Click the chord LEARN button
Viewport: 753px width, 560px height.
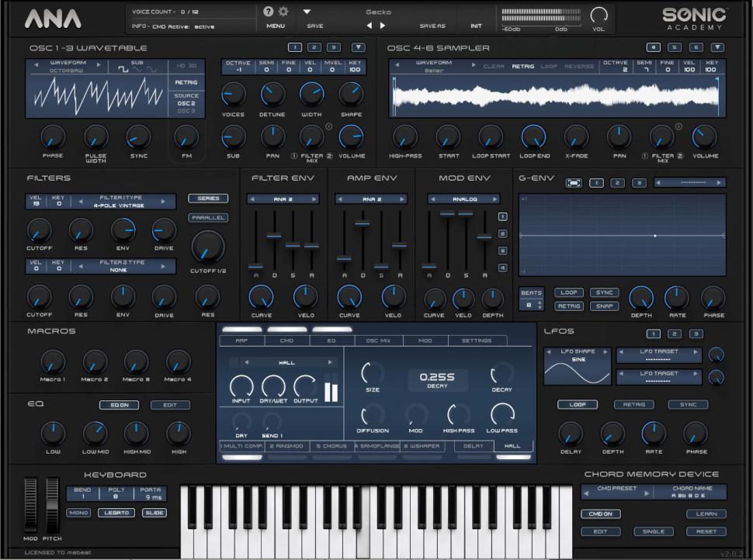pos(706,514)
